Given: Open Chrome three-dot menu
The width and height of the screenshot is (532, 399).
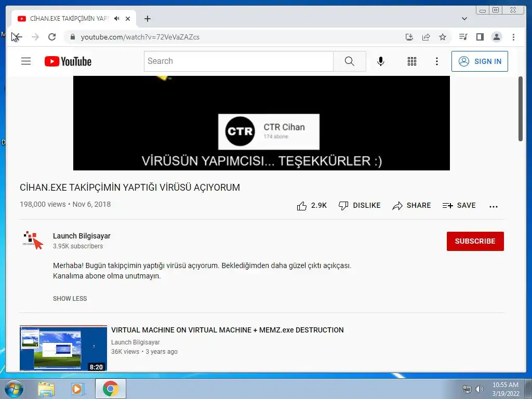Looking at the screenshot, I should tap(513, 37).
